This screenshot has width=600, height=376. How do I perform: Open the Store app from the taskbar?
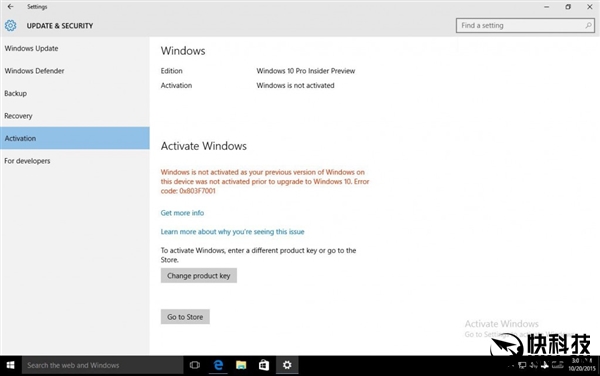pyautogui.click(x=264, y=365)
